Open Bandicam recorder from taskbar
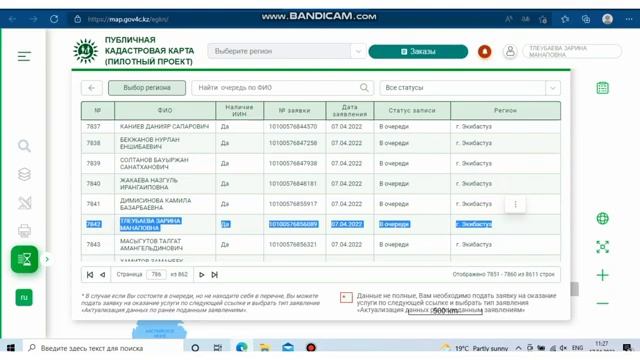This screenshot has height=360, width=640. [311, 348]
